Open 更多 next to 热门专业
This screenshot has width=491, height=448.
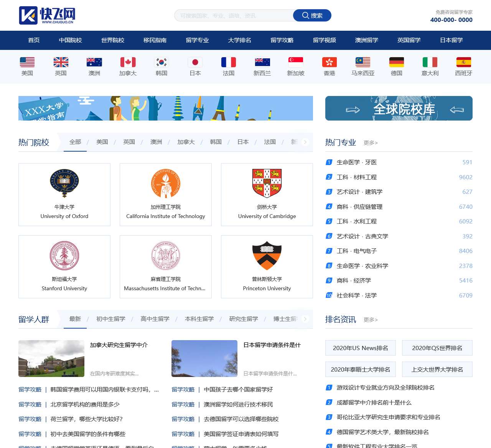(371, 143)
